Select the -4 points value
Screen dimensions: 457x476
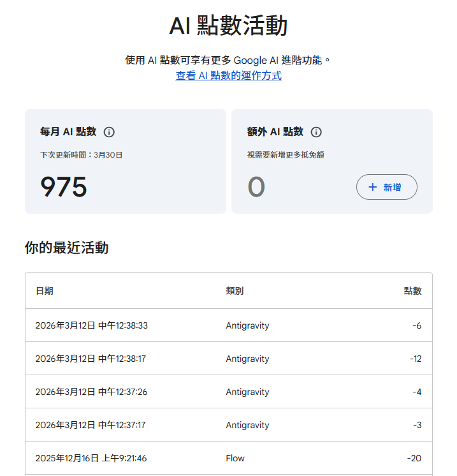417,392
